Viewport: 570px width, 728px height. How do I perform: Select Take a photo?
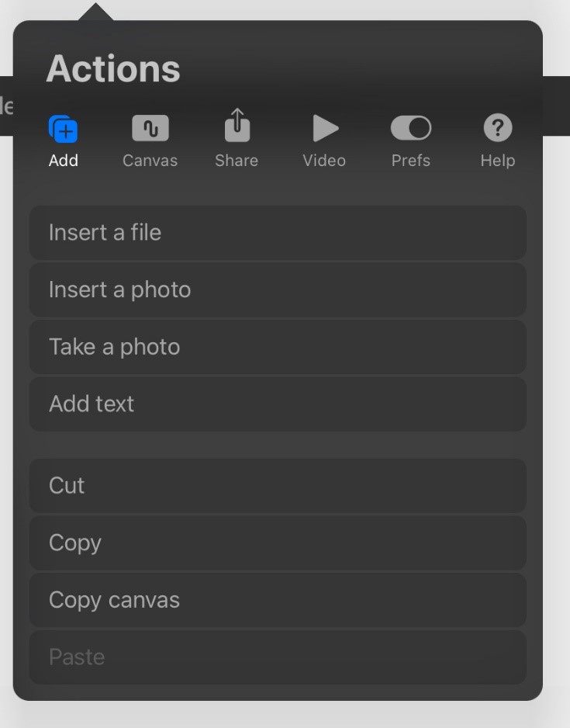click(x=278, y=347)
